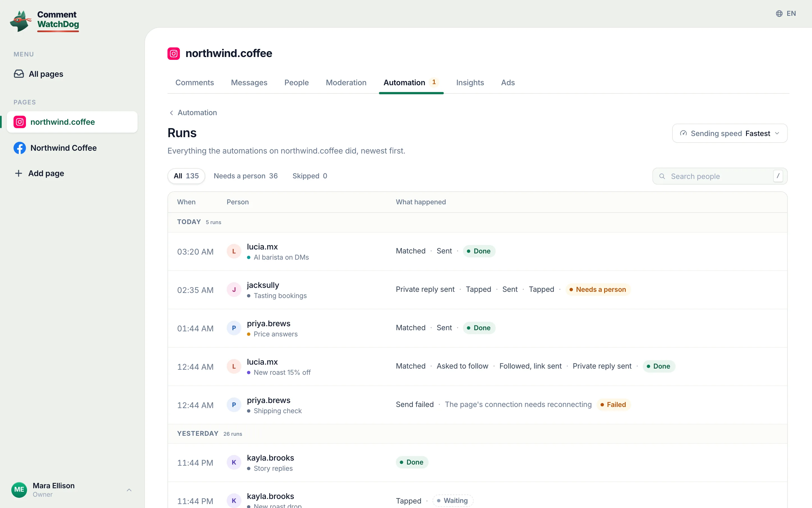The height and width of the screenshot is (508, 812).
Task: Click Done status on 01:44 AM row
Action: click(479, 328)
